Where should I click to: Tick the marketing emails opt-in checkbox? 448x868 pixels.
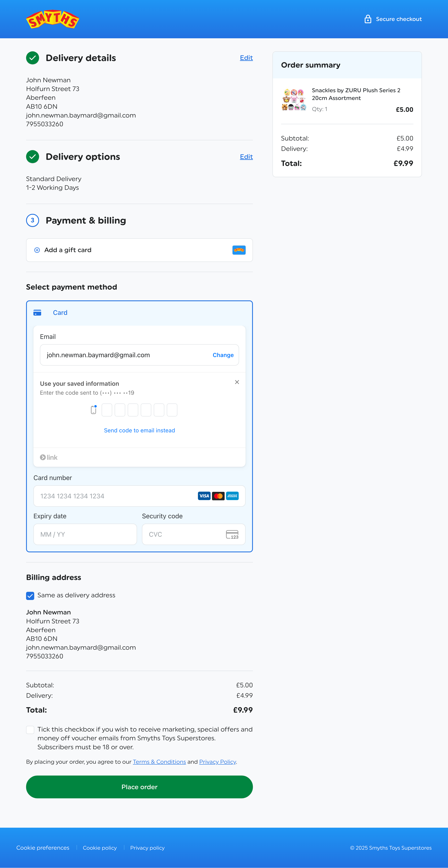30,730
